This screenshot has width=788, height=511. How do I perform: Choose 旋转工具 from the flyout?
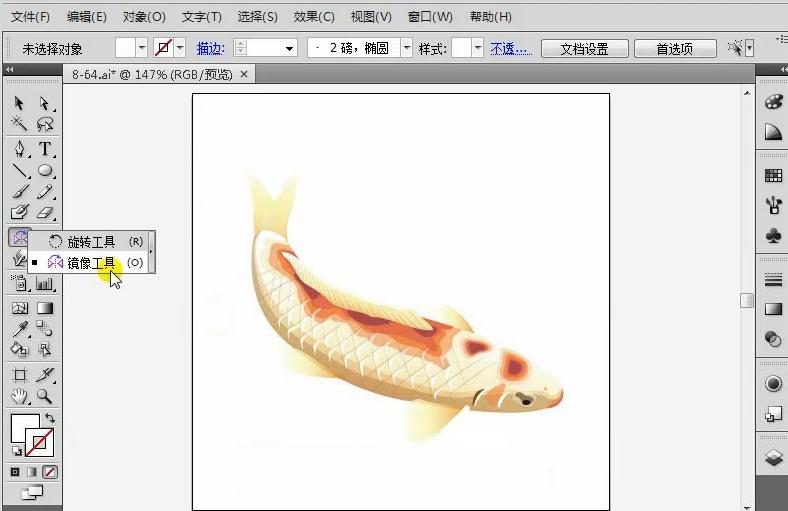(91, 242)
